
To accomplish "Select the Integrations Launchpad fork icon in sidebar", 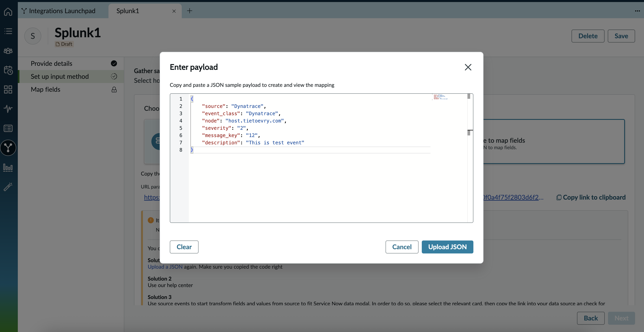I will [x=8, y=148].
